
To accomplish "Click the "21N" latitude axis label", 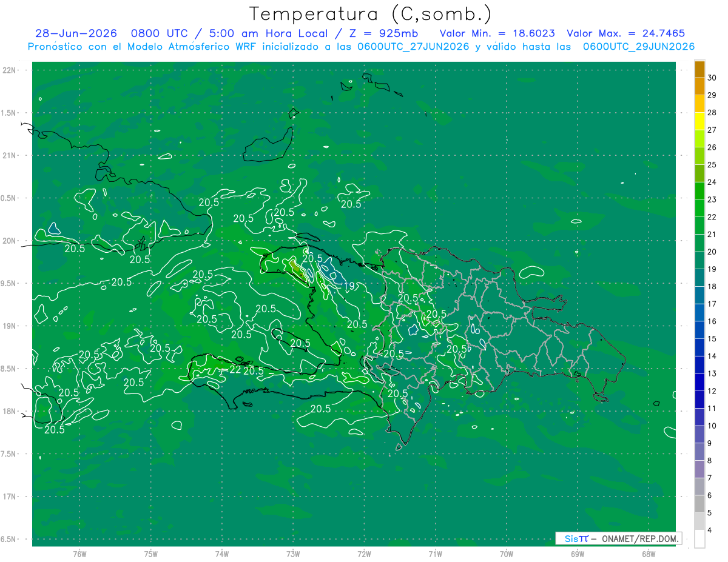I will [8, 155].
